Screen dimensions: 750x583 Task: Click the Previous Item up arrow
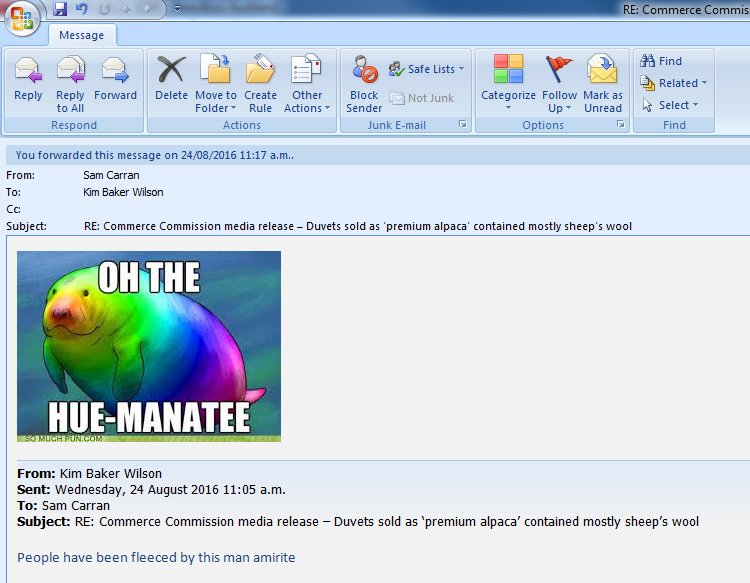coord(126,9)
